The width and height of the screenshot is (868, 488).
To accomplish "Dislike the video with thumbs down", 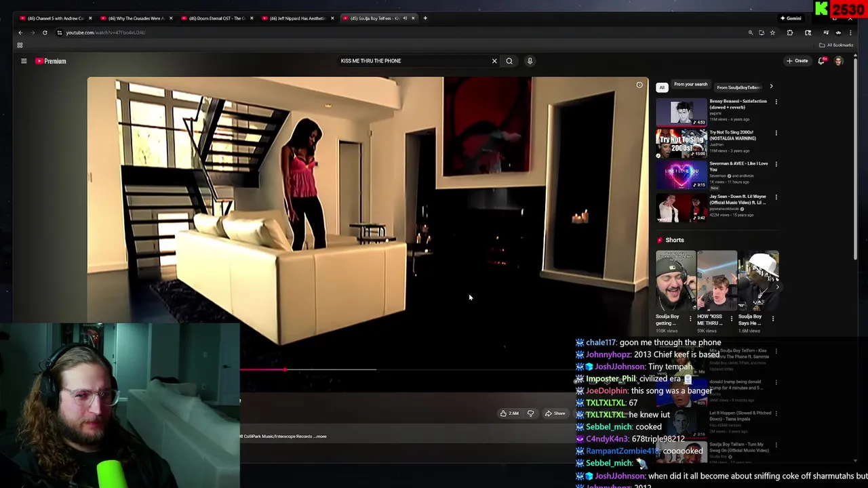I will (530, 413).
